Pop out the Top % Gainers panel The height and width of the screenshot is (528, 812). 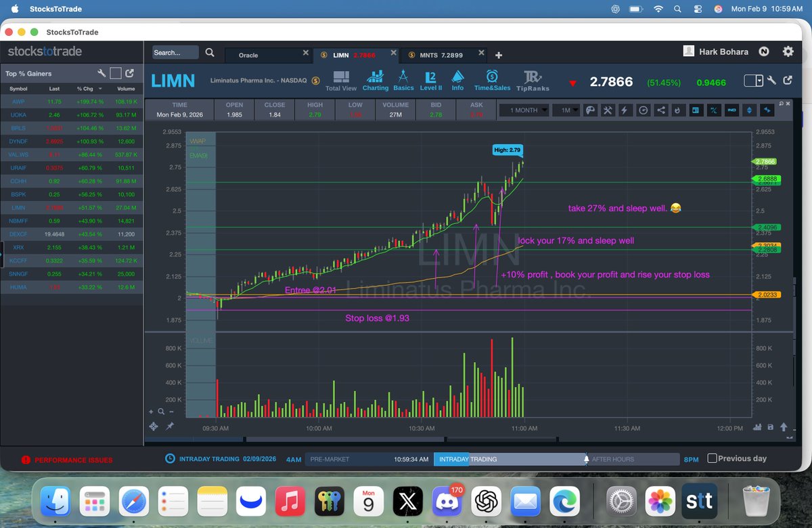point(129,73)
